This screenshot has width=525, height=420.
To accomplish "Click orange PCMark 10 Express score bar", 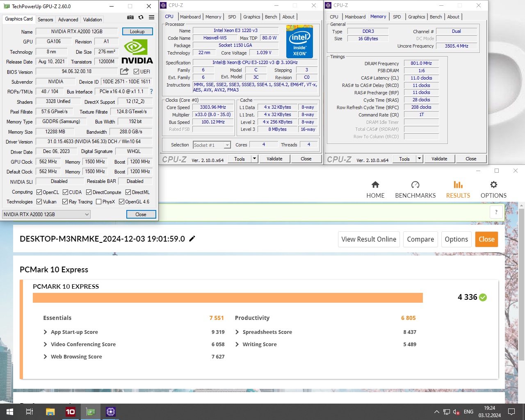I will click(x=228, y=298).
